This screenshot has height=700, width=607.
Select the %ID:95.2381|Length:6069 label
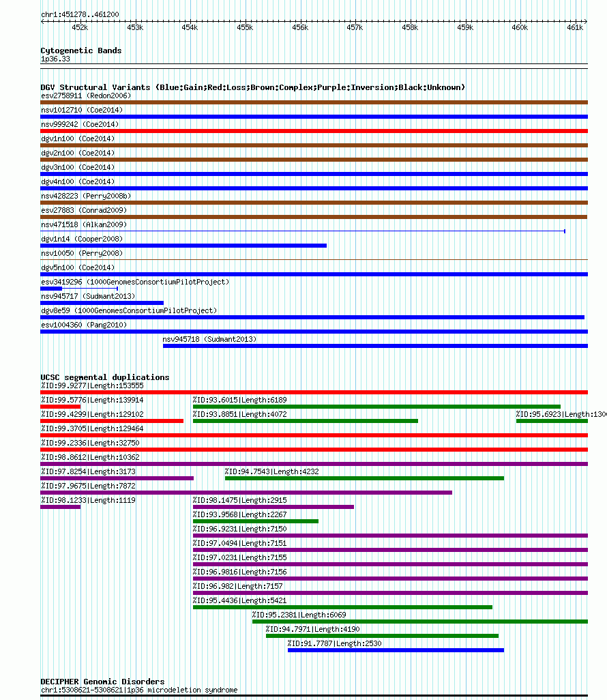coord(299,615)
